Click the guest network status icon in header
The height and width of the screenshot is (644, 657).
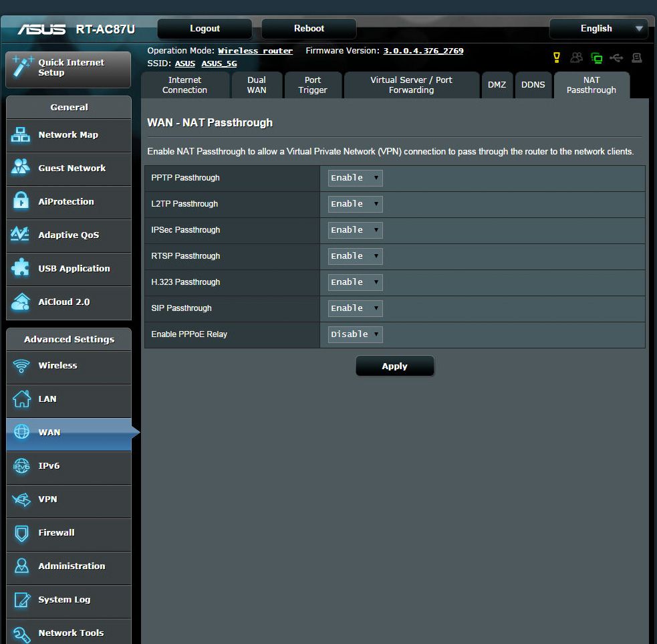(x=577, y=58)
